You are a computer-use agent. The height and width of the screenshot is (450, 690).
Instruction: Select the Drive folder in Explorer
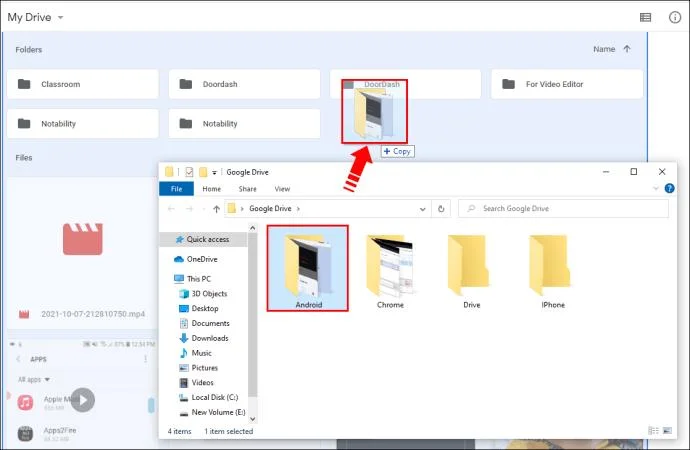(471, 271)
